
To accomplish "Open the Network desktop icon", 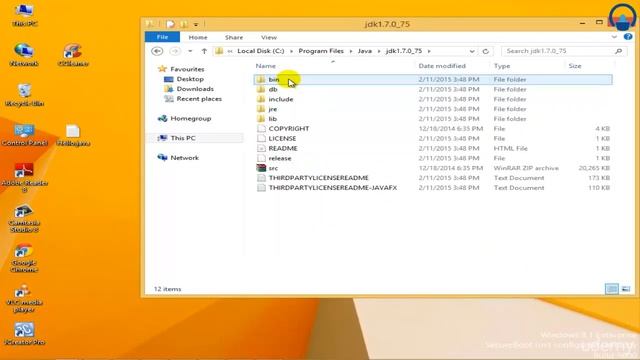I will tap(24, 55).
